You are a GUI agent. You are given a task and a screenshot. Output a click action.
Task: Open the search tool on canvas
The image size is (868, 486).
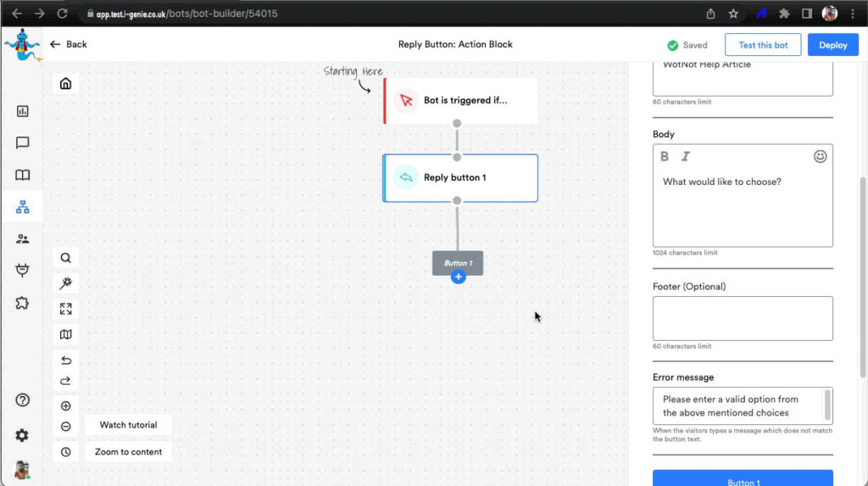(65, 258)
